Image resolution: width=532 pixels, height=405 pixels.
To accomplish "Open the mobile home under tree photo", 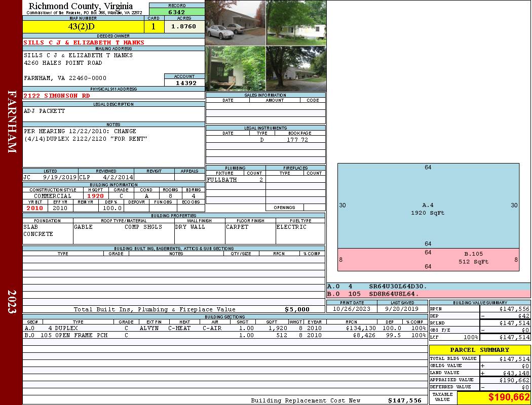I will 296,23.
